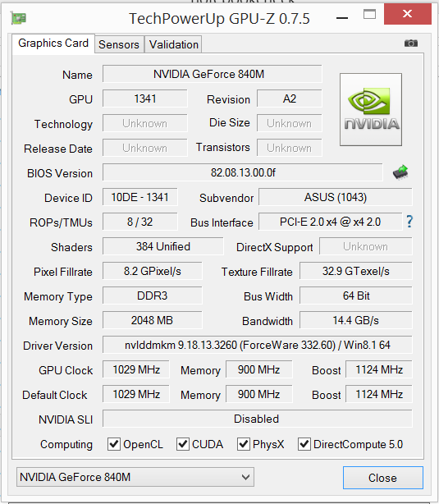Switch to the Sensors tab
The height and width of the screenshot is (504, 439).
[119, 44]
